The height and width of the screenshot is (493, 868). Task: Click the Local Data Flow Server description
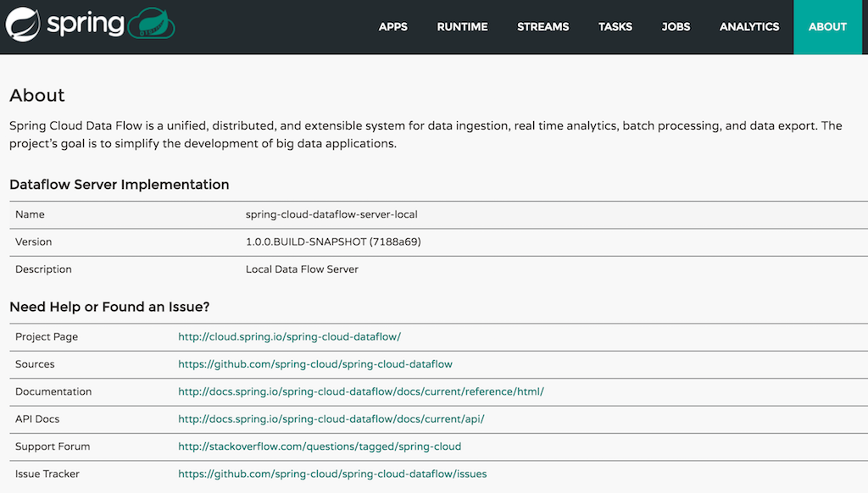(302, 269)
